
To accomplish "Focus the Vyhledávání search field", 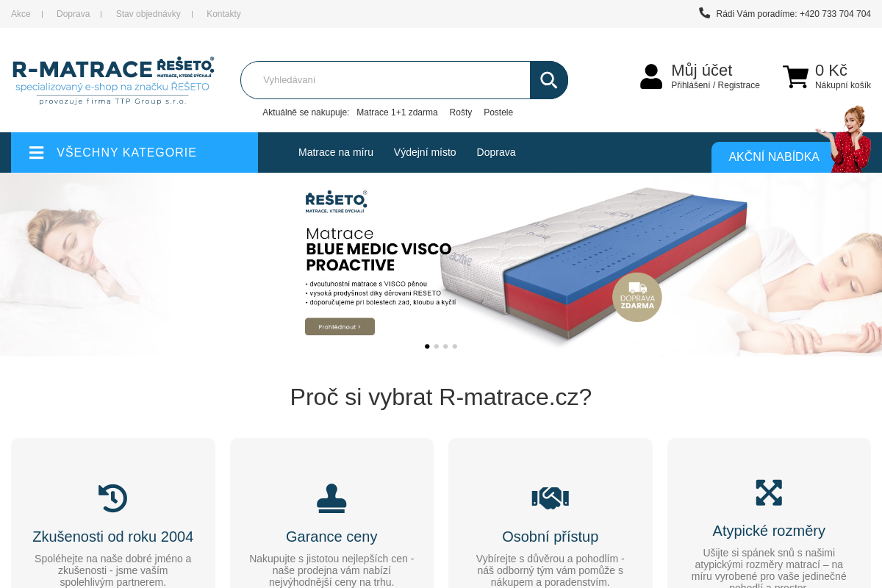I will click(385, 80).
